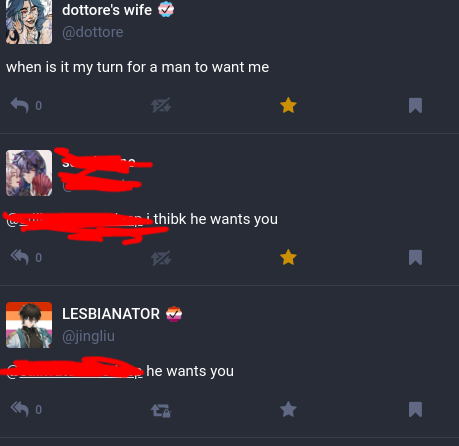Open the 'when is it my turn' post text
Viewport: 459px width, 446px height.
coord(138,67)
